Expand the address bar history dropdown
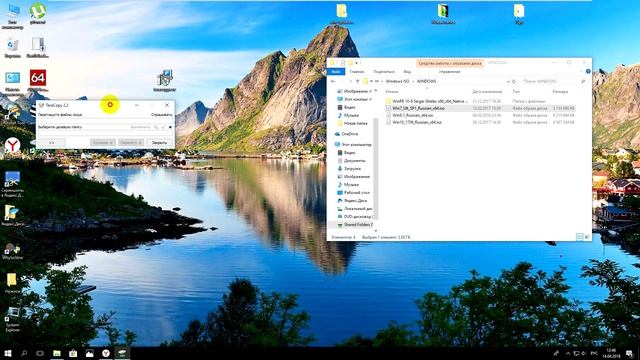640x360 pixels. point(508,81)
